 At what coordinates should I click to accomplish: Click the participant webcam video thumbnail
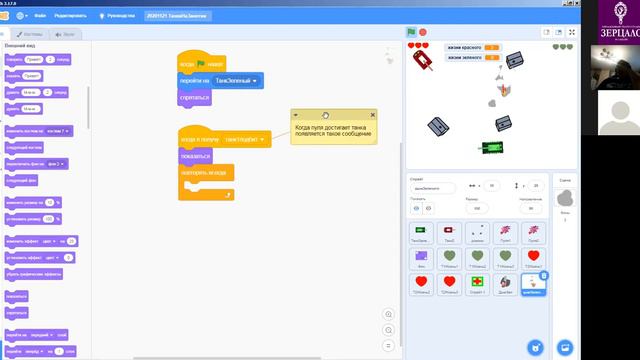615,67
